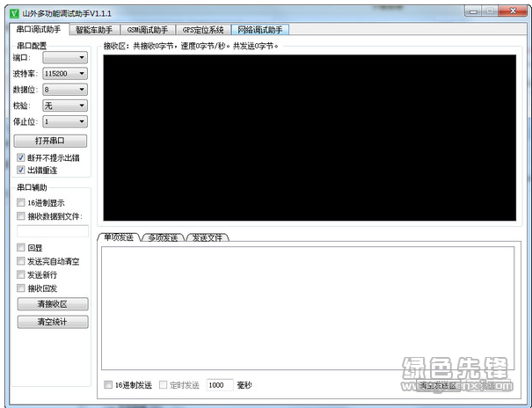Switch to the 智能车助手 tab
Viewport: 532px width, 408px height.
[94, 29]
